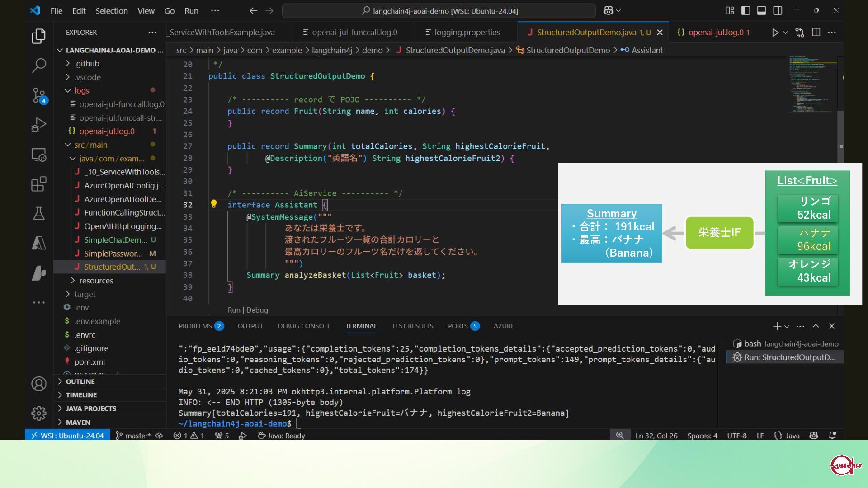Click the master branch in status bar

point(133,436)
